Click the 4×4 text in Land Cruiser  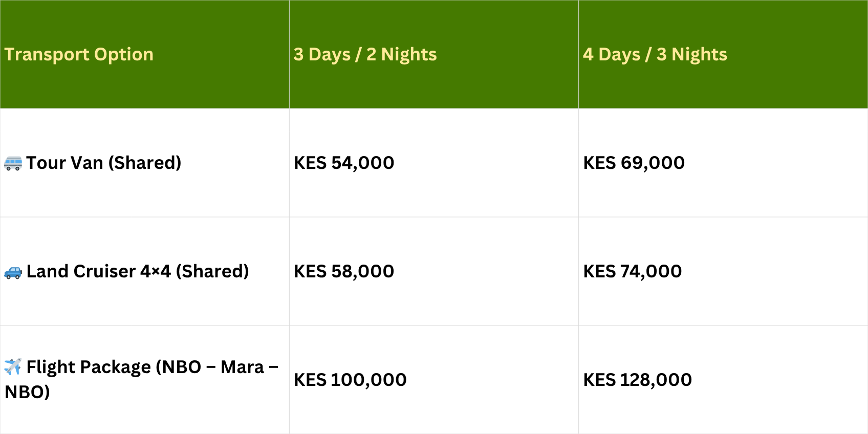(156, 271)
